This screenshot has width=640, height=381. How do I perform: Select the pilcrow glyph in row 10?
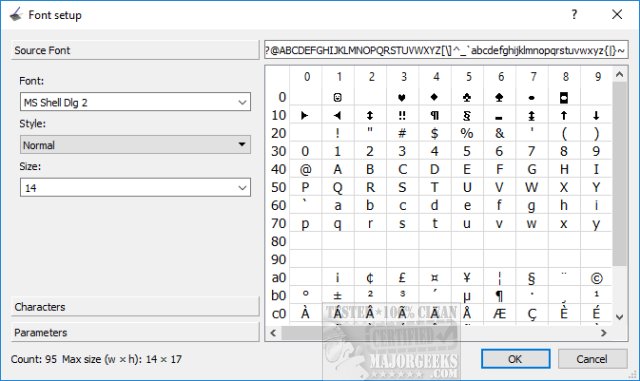435,115
